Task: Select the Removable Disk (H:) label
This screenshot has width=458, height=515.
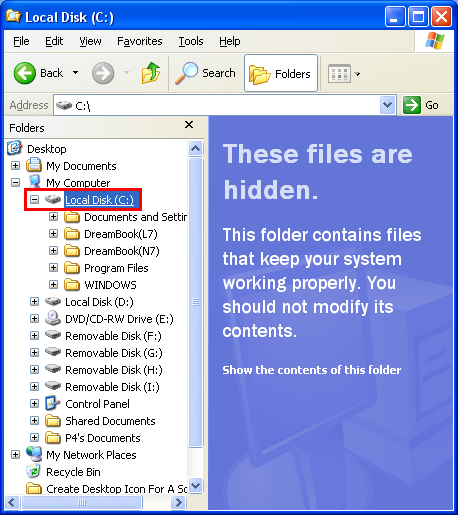Action: coord(114,370)
